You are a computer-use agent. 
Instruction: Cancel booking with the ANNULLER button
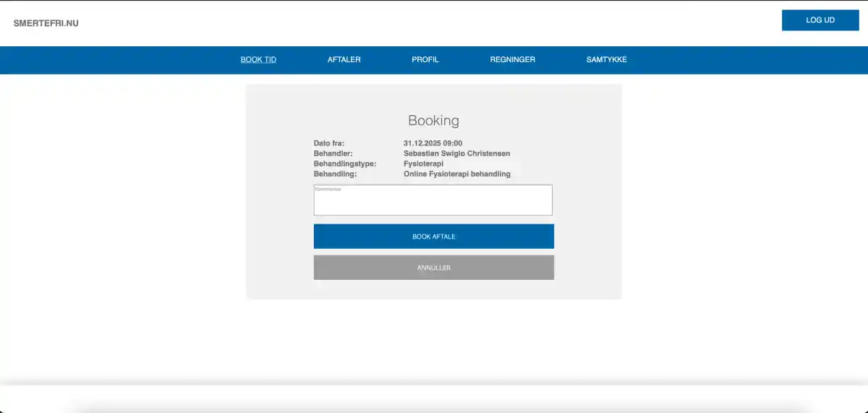click(x=434, y=268)
